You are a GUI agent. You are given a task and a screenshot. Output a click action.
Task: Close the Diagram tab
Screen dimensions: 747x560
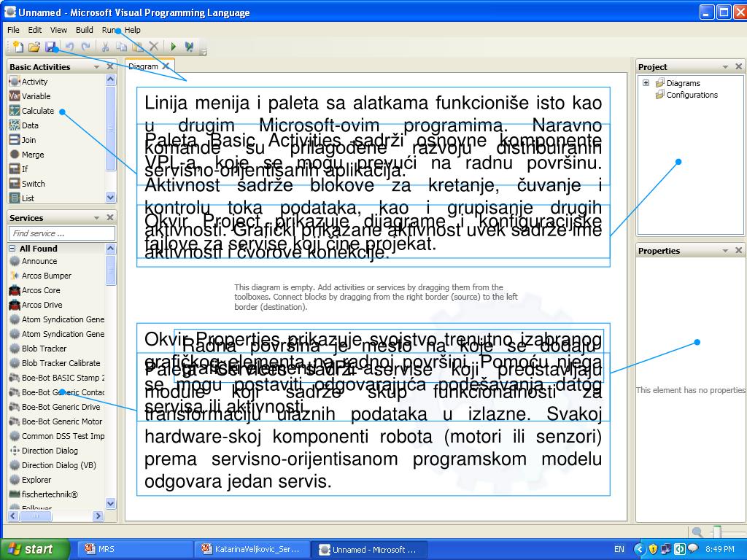166,66
